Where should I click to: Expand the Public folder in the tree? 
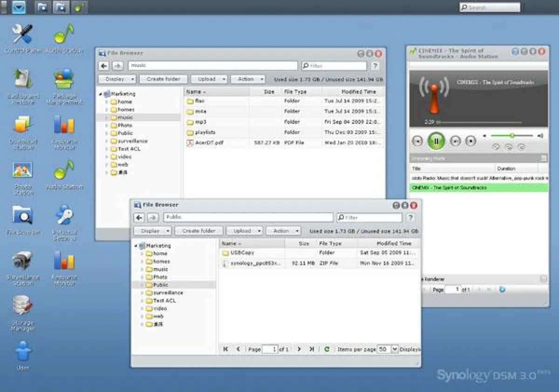pos(142,284)
